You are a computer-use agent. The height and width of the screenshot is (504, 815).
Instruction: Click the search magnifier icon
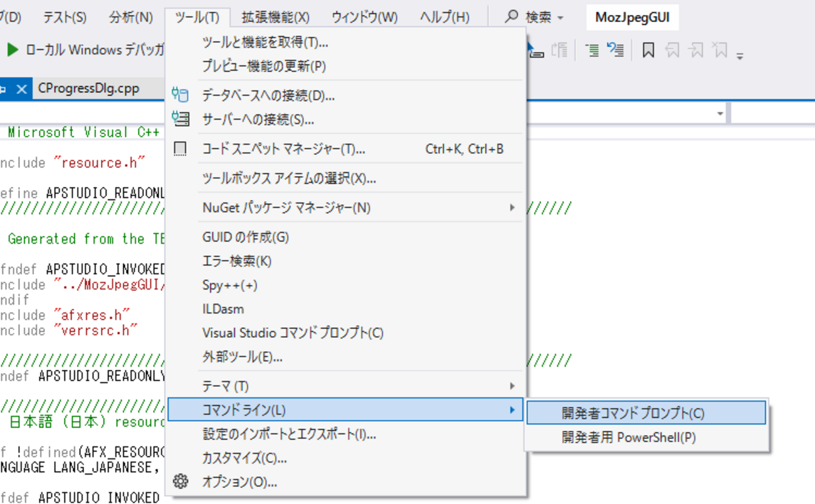[512, 17]
